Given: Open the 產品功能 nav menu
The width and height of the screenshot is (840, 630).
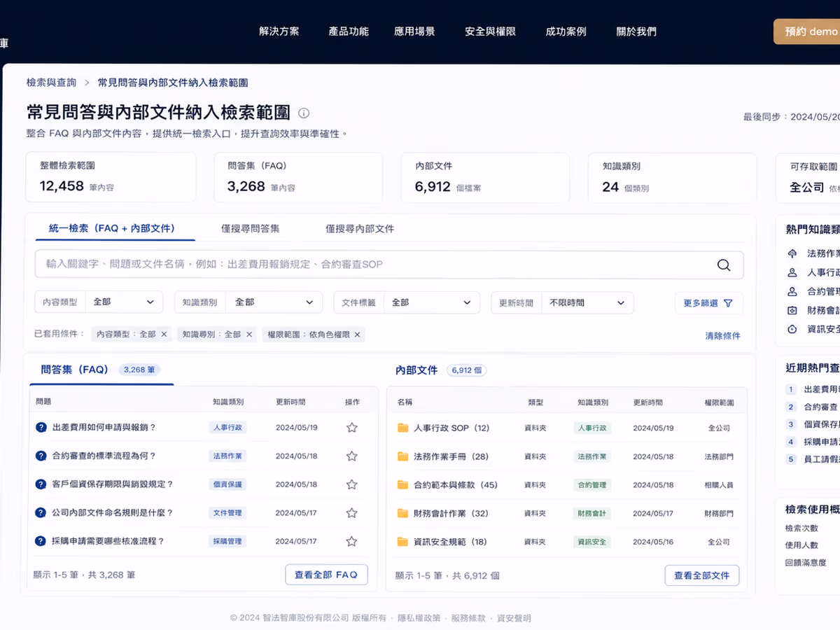Looking at the screenshot, I should coord(349,31).
